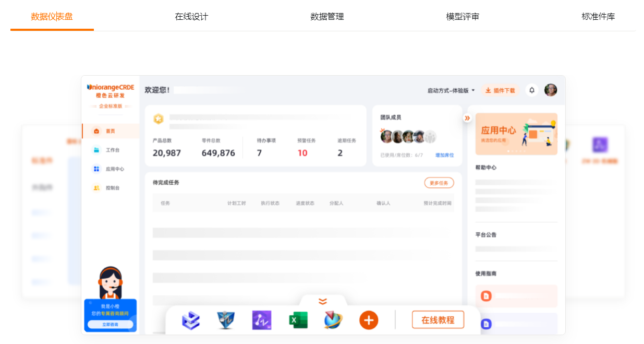The image size is (644, 344).
Task: Open the user avatar at top right
Action: (x=551, y=90)
